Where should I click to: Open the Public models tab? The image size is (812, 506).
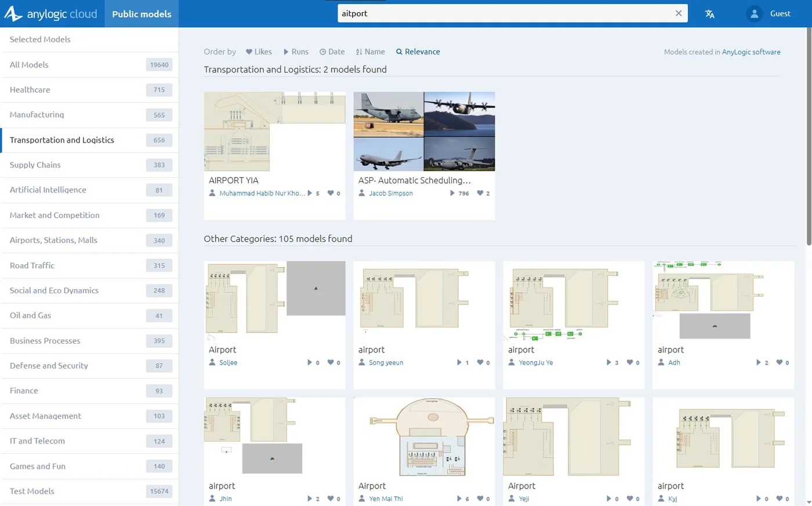tap(142, 14)
